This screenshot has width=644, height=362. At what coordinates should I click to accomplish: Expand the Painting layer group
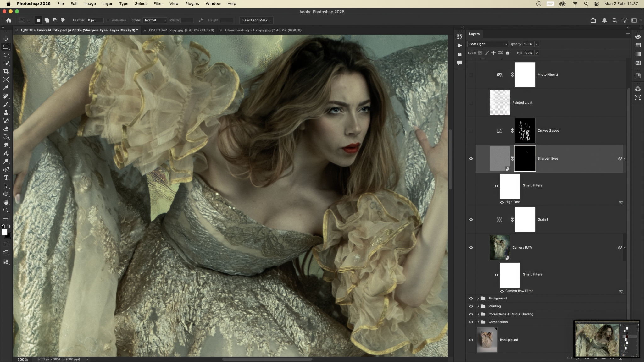coord(478,306)
